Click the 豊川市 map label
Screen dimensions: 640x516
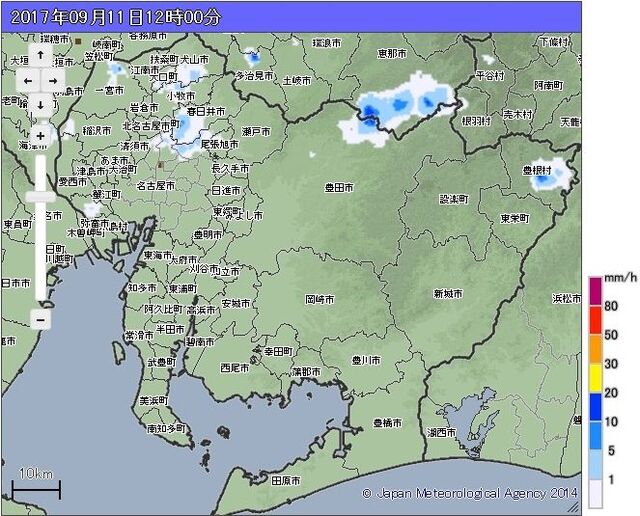pos(366,360)
